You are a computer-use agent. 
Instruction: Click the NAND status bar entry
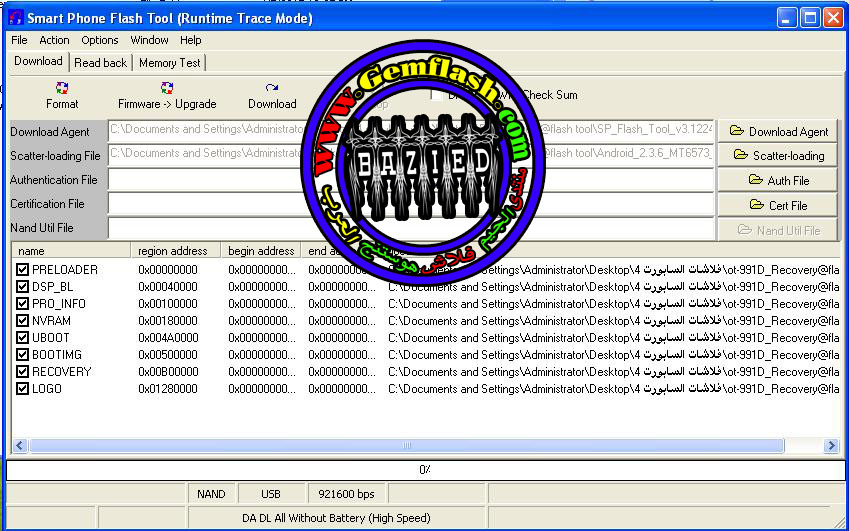tap(211, 494)
